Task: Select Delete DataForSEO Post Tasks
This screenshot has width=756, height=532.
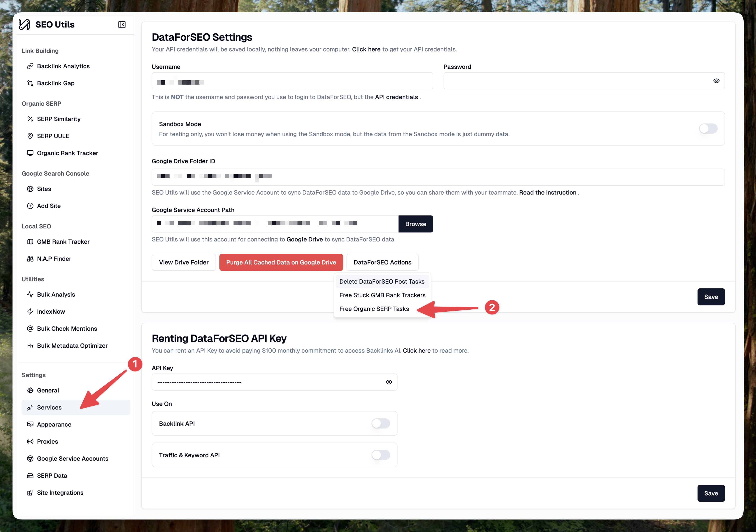Action: 382,282
